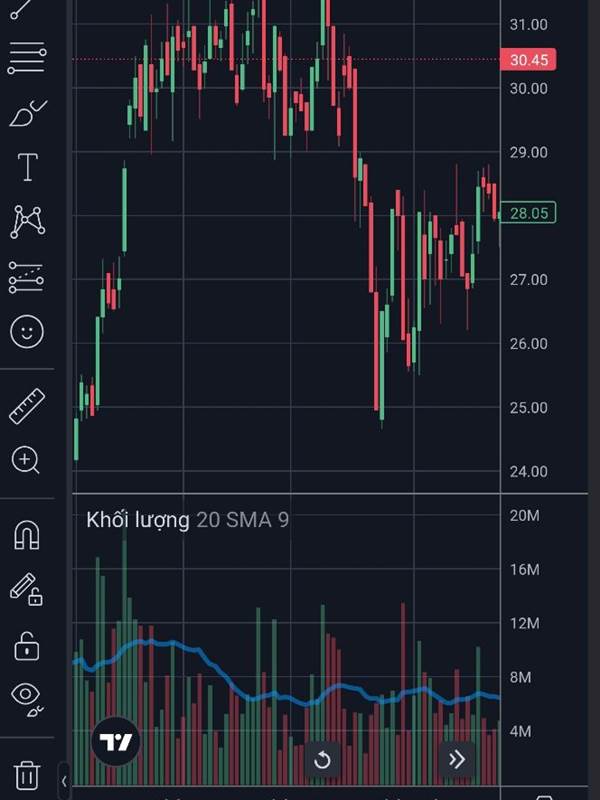This screenshot has height=800, width=600.
Task: Click the 12M volume axis label
Action: pyautogui.click(x=524, y=623)
